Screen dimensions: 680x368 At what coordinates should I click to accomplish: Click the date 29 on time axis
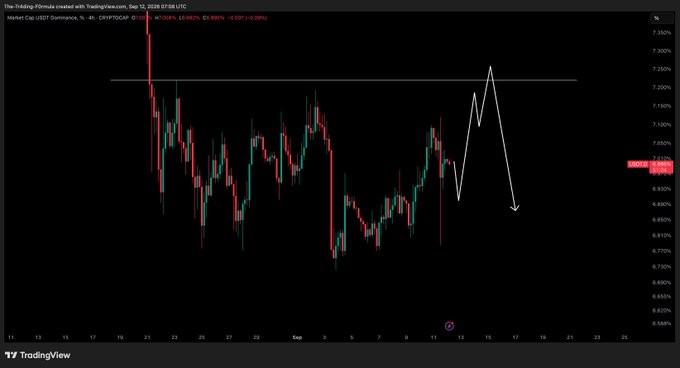point(256,337)
